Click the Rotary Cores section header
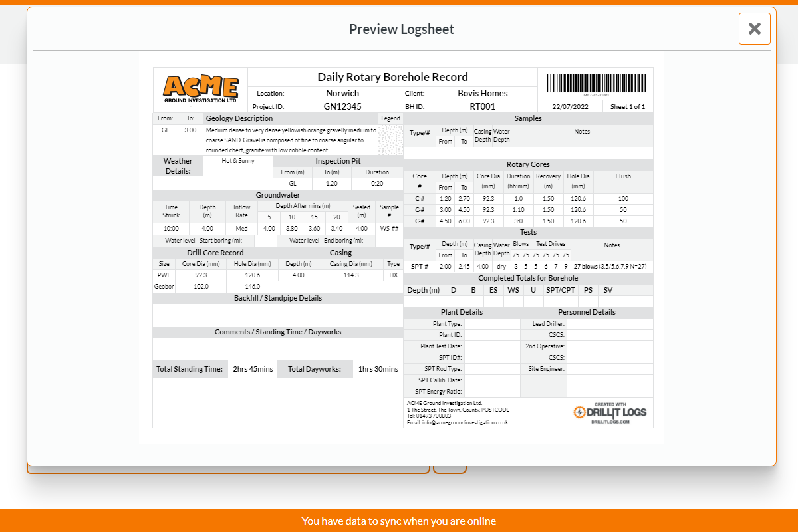The image size is (798, 532). (x=529, y=164)
